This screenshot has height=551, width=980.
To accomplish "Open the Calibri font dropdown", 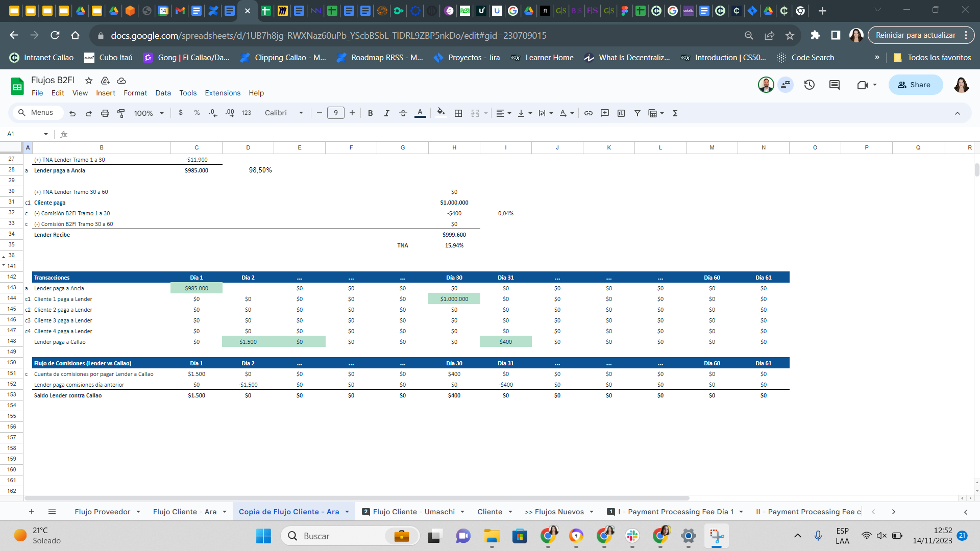I will pos(284,113).
